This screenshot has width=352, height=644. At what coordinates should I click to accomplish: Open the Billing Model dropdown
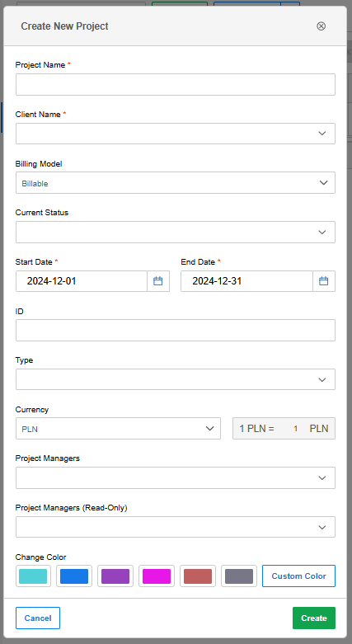[x=176, y=183]
